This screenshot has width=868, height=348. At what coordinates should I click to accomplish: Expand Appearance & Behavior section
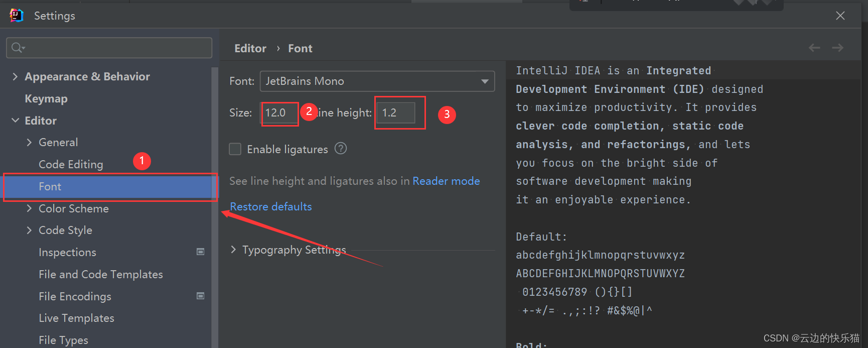point(15,76)
